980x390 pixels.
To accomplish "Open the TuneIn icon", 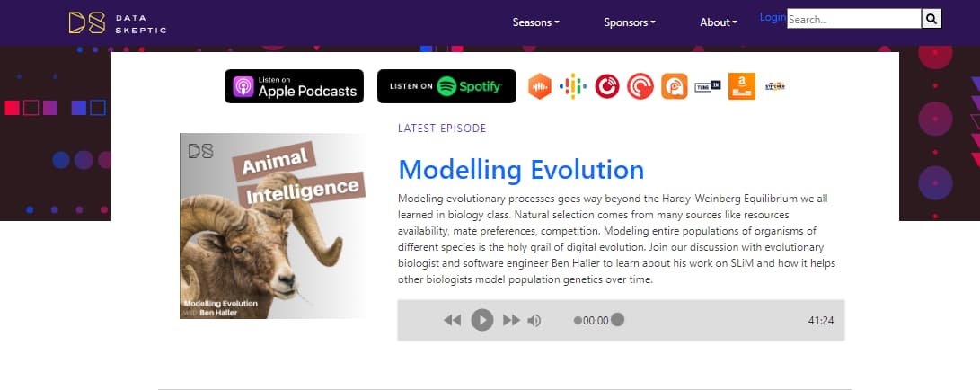I will [x=708, y=86].
